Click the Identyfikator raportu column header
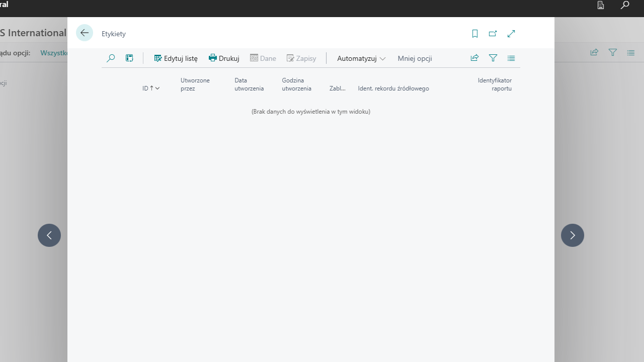The width and height of the screenshot is (644, 362). pos(495,84)
